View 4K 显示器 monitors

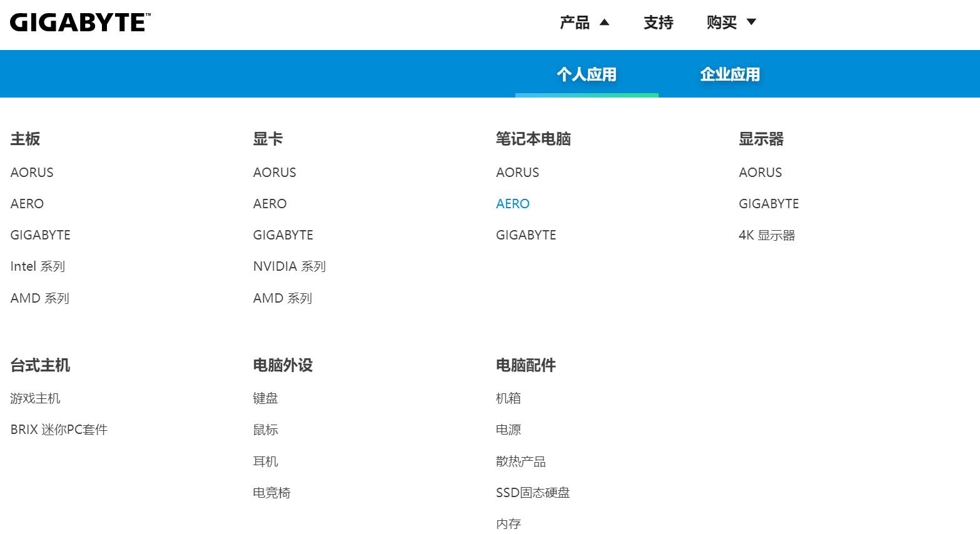pos(766,235)
